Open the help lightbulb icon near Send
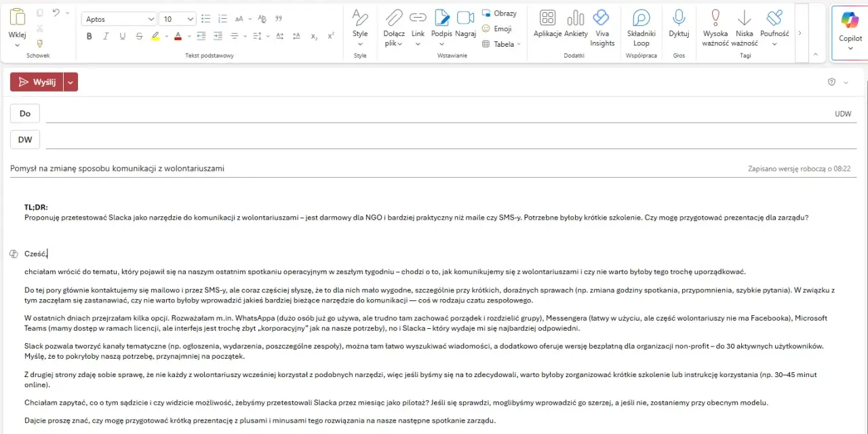This screenshot has height=434, width=868. point(832,82)
